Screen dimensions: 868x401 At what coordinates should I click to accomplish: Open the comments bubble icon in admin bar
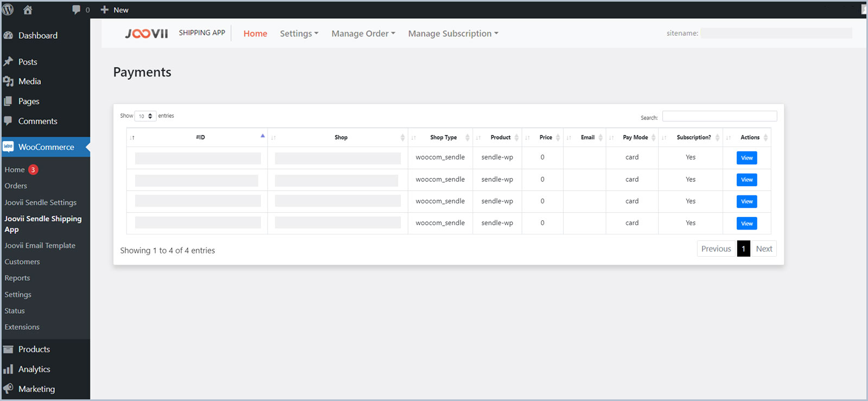coord(76,10)
